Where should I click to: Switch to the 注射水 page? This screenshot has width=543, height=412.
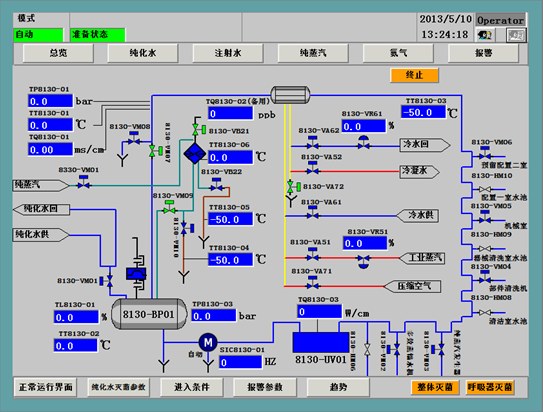pyautogui.click(x=228, y=53)
